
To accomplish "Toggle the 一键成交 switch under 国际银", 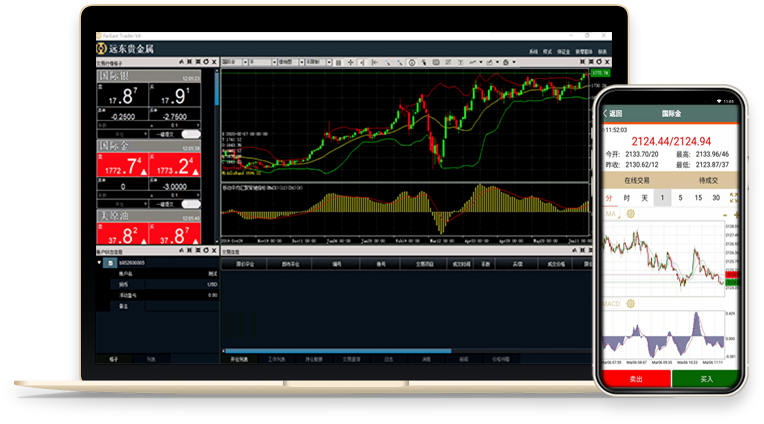I will (190, 133).
